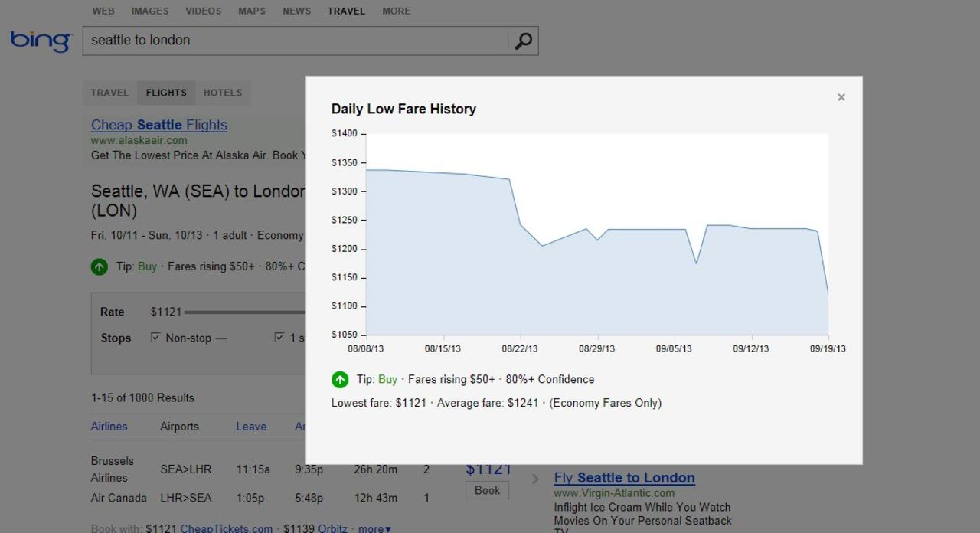The image size is (980, 533).
Task: Click the 'Daily Low Fare History' heading
Action: 403,109
